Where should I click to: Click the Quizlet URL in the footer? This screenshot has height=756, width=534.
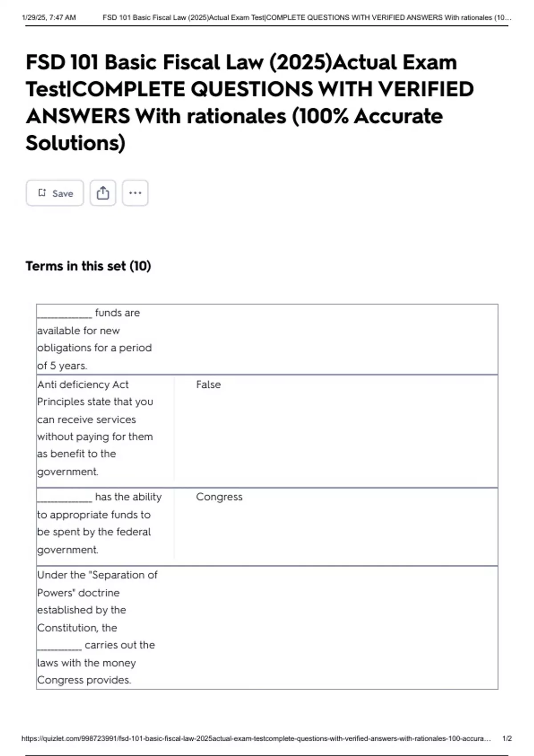pos(256,738)
